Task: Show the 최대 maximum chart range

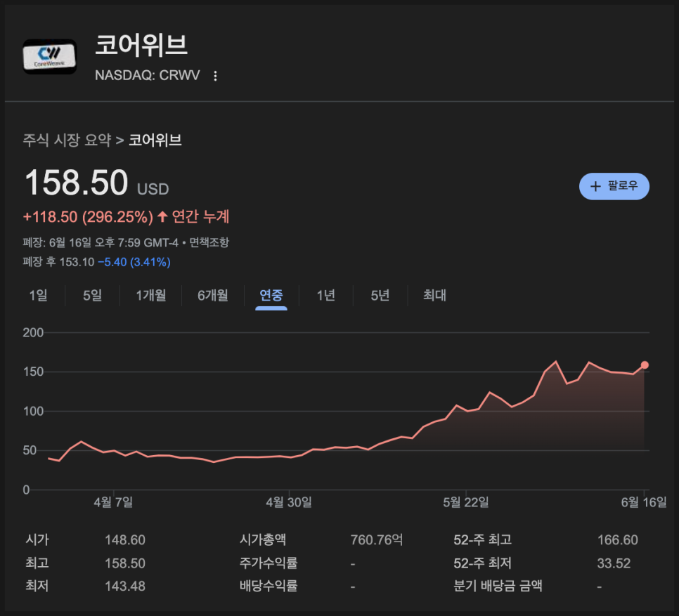Action: (434, 296)
